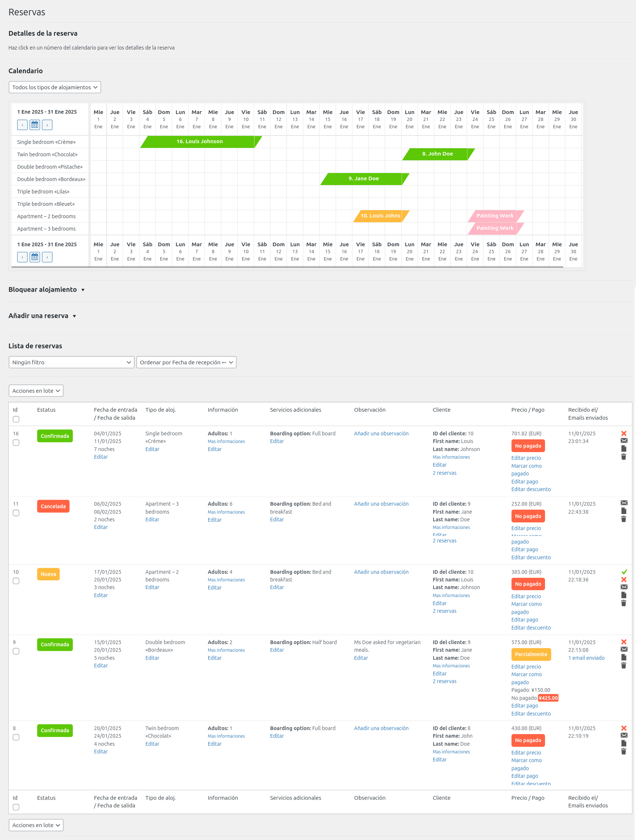Open the 1 email enviado link
636x840 pixels.
[586, 658]
